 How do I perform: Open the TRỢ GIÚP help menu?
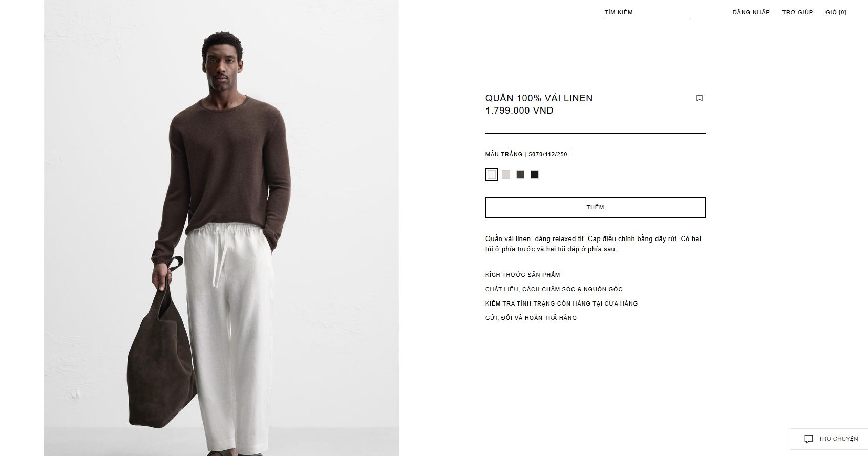pyautogui.click(x=797, y=12)
